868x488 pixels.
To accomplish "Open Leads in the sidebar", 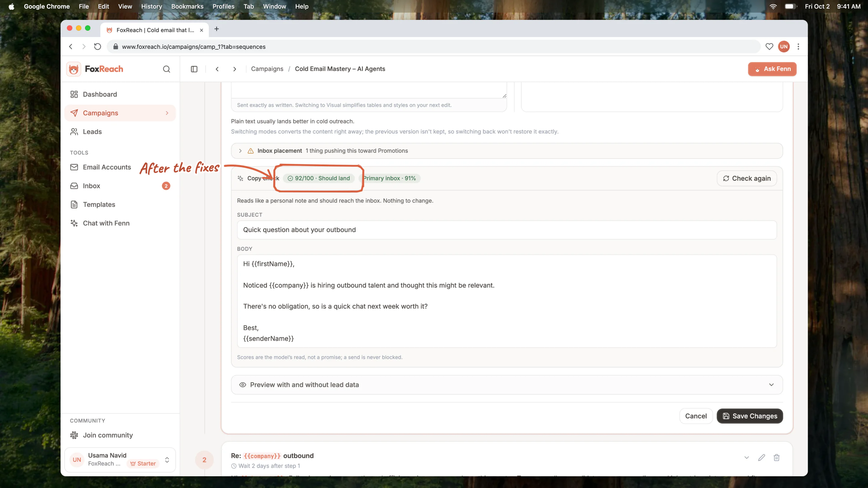I will click(x=120, y=132).
